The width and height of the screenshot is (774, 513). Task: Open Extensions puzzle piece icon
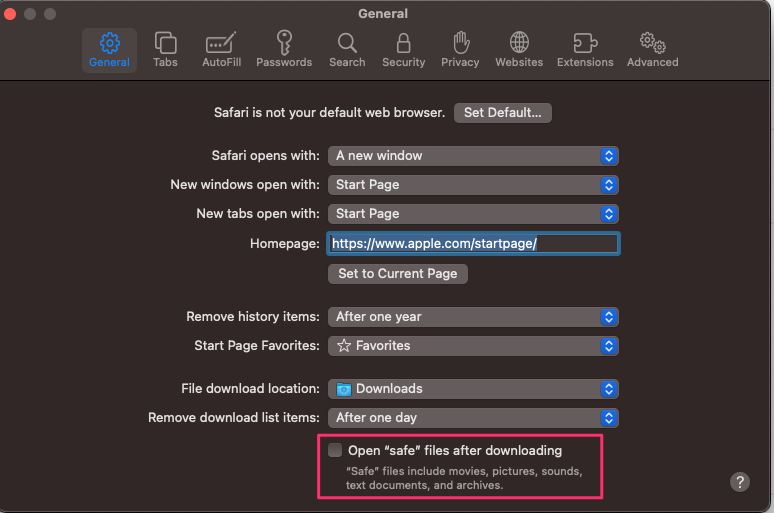585,44
